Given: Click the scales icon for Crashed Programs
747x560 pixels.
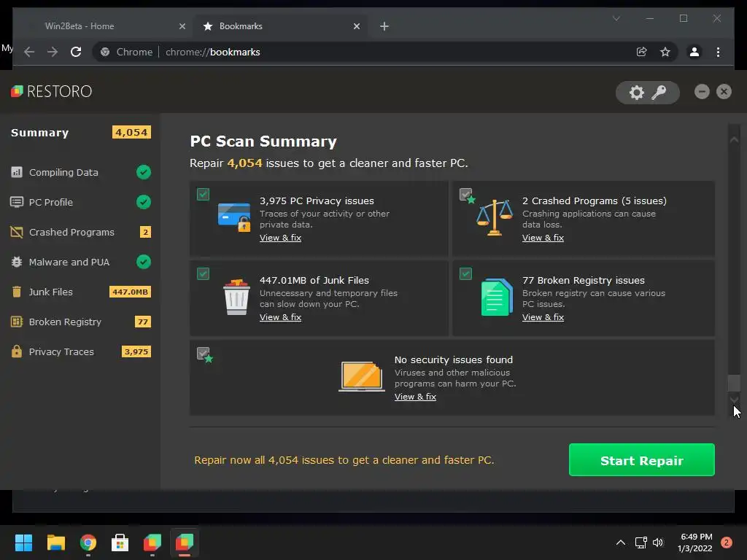Looking at the screenshot, I should click(495, 217).
